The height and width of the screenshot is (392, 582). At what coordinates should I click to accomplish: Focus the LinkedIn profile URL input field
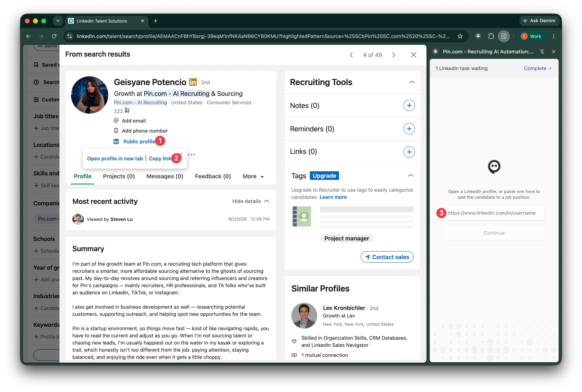click(x=494, y=213)
